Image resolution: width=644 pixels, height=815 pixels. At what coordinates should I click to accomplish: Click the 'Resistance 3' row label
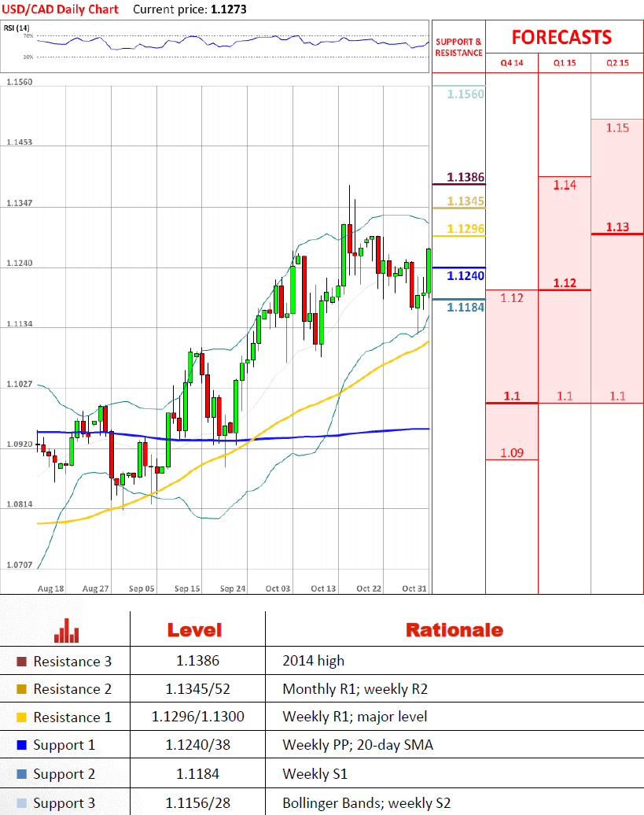click(x=72, y=661)
